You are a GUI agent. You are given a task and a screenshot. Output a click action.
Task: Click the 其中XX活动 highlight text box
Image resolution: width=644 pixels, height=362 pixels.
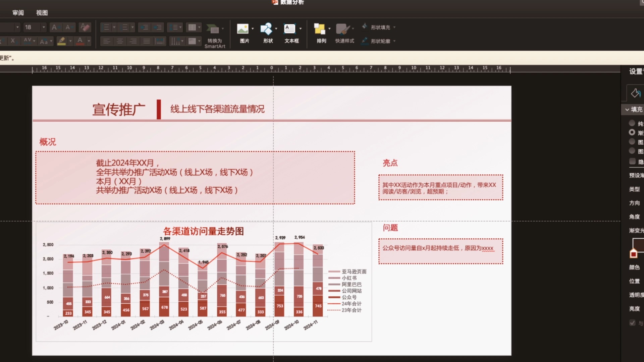pyautogui.click(x=441, y=187)
